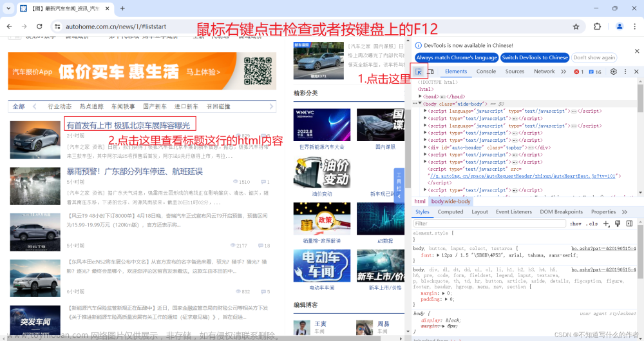The height and width of the screenshot is (341, 644).
Task: Switch to the Sources tab
Action: coord(515,72)
